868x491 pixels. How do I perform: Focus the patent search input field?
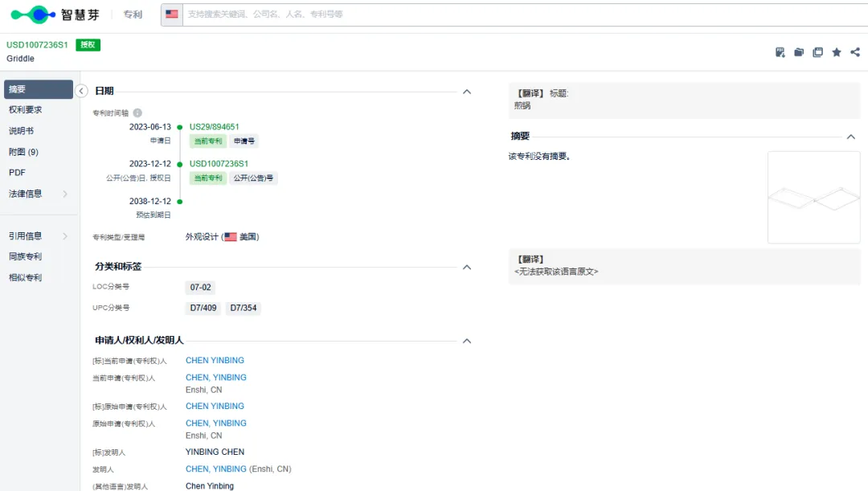tap(525, 14)
